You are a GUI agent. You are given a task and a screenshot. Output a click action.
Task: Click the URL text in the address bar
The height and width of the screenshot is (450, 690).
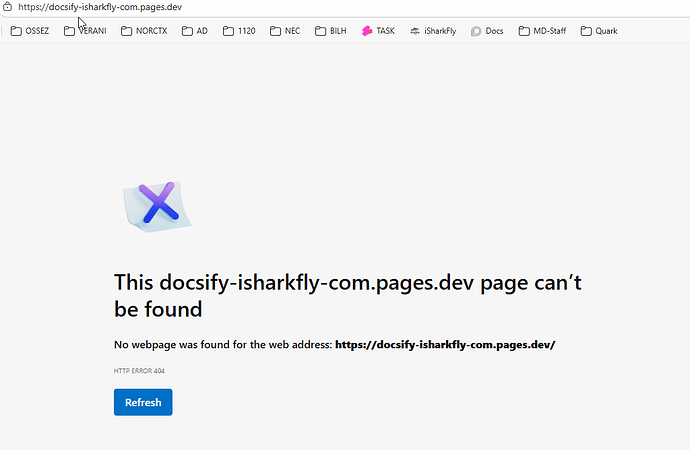coord(100,7)
